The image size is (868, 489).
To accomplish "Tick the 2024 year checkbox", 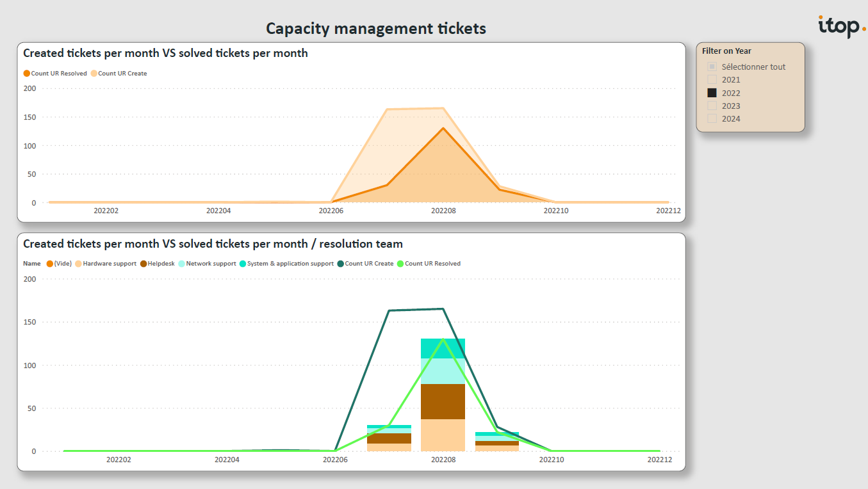I will pos(712,119).
